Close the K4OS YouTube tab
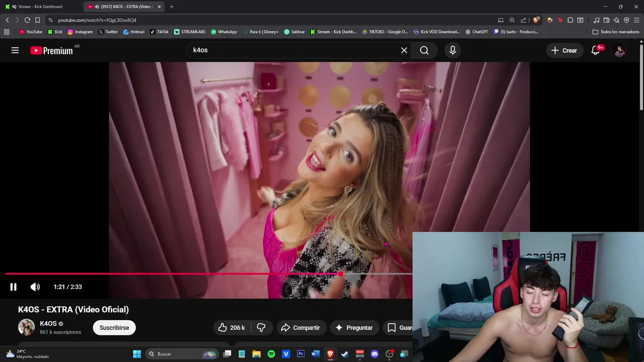This screenshot has height=362, width=644. click(159, 7)
